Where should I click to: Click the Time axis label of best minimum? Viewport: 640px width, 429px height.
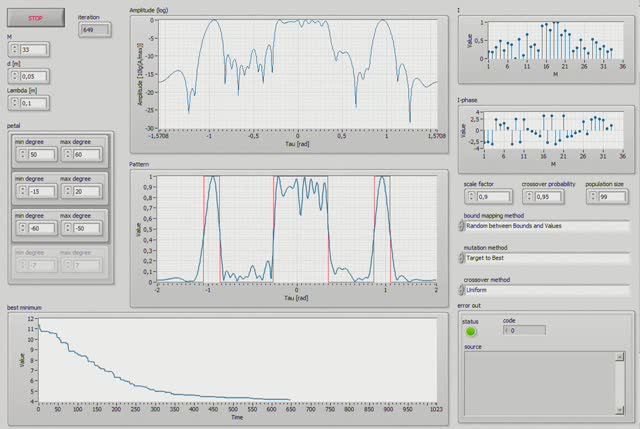pyautogui.click(x=237, y=417)
